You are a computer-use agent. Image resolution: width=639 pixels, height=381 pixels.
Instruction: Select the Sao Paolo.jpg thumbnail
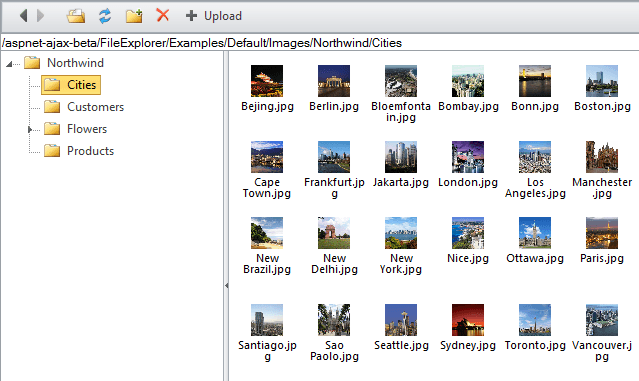tap(334, 320)
